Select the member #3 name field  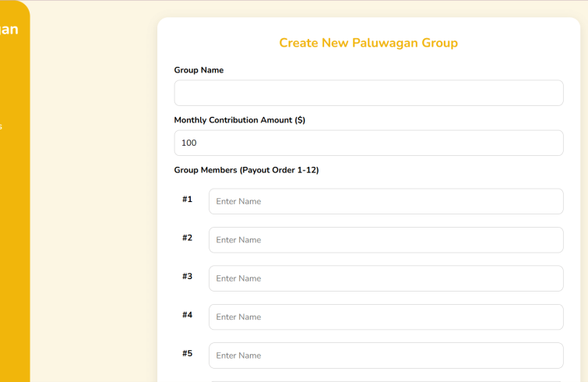[x=386, y=278]
